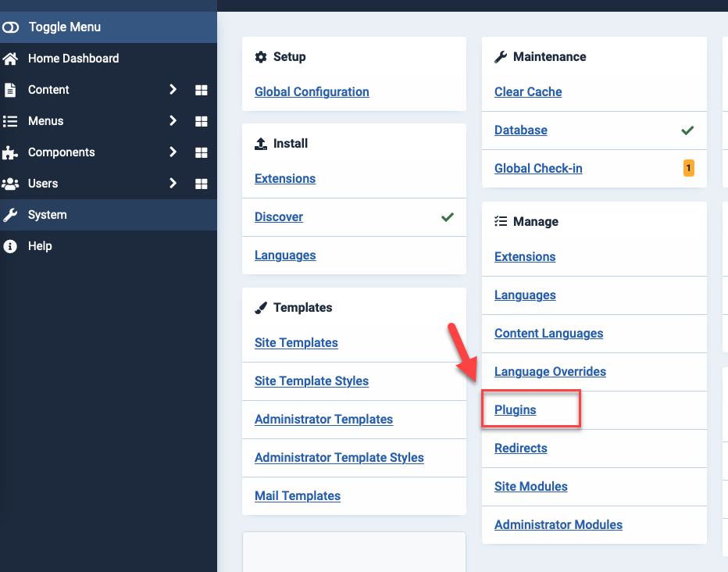The height and width of the screenshot is (572, 728).
Task: Open Global Configuration link
Action: [x=312, y=91]
